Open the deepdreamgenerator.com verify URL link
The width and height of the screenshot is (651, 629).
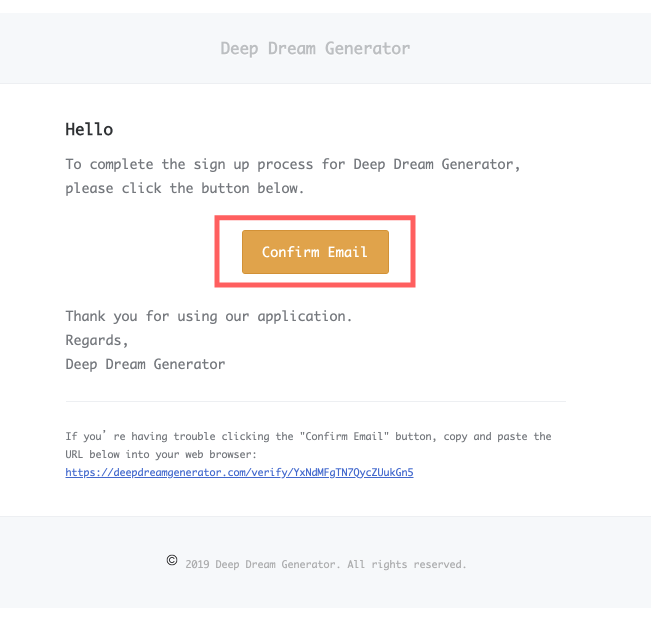pyautogui.click(x=239, y=472)
